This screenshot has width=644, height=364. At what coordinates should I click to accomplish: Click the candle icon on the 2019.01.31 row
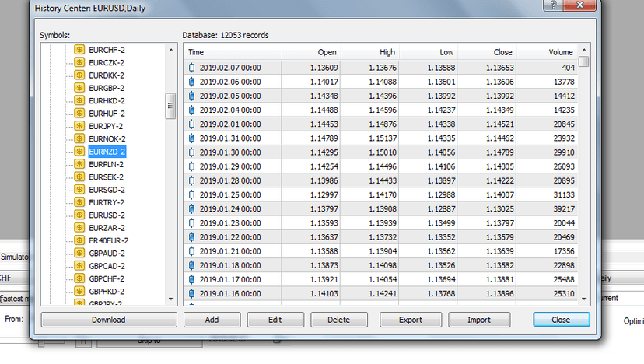click(192, 138)
